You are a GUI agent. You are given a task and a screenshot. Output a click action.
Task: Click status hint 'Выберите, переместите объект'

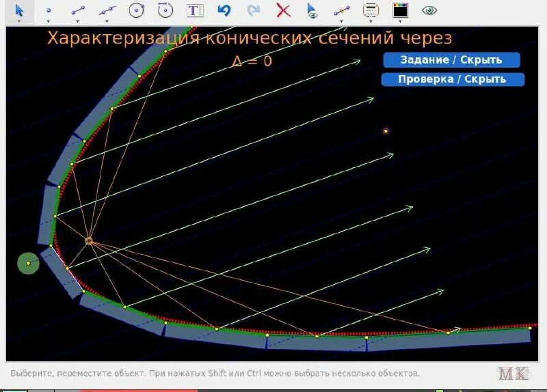tap(77, 374)
